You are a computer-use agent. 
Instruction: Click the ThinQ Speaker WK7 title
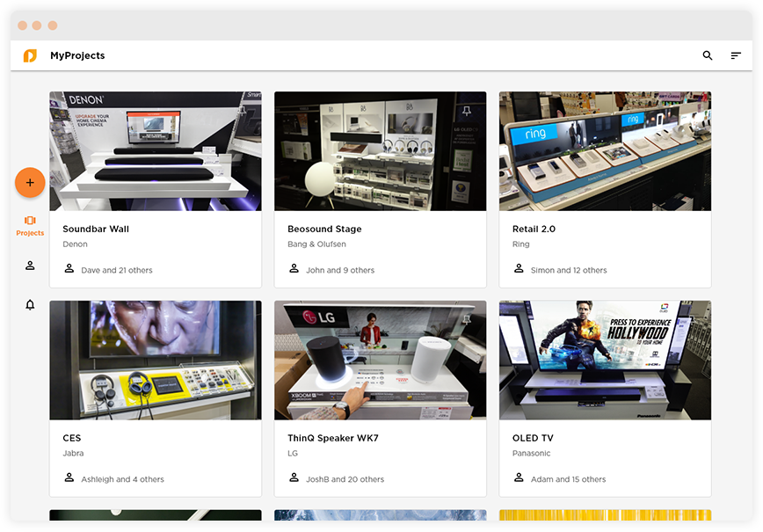(x=333, y=438)
